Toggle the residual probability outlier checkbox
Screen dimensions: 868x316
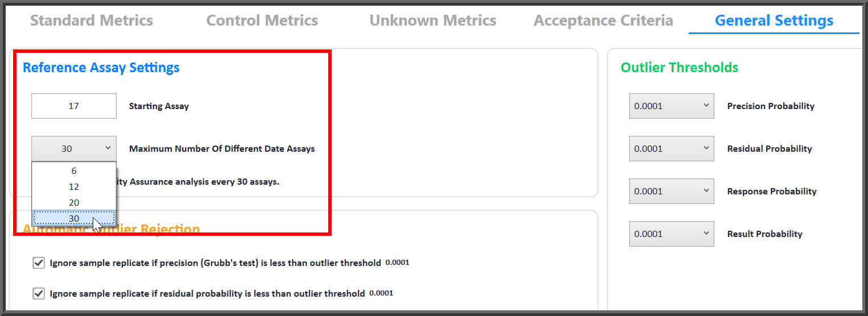(x=39, y=294)
